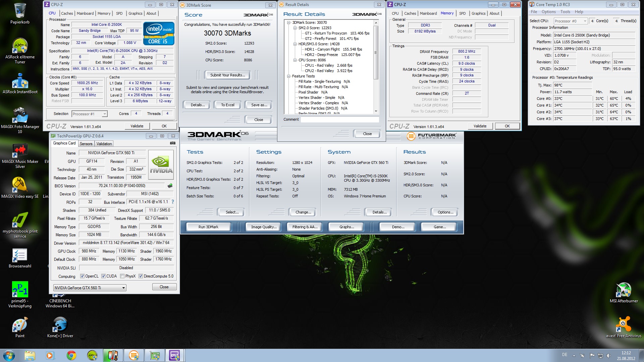Viewport: 644px width, 362px height.
Task: Collapse the SM2.0 Score tree node
Action: (x=295, y=28)
